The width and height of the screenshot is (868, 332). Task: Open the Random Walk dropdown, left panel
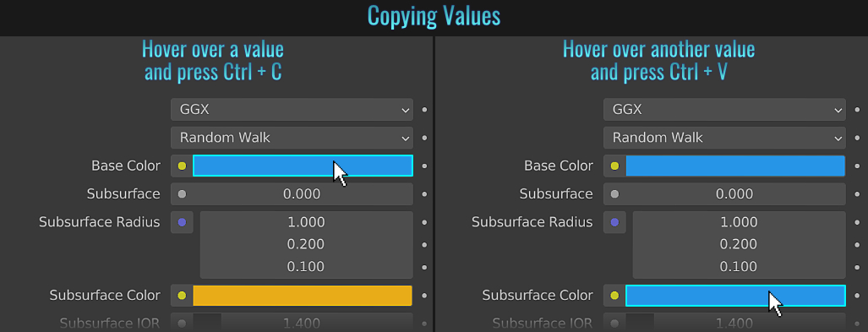292,138
